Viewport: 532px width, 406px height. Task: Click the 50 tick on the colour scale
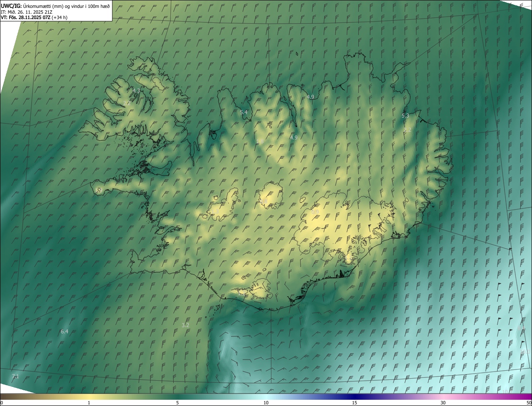tap(529, 403)
